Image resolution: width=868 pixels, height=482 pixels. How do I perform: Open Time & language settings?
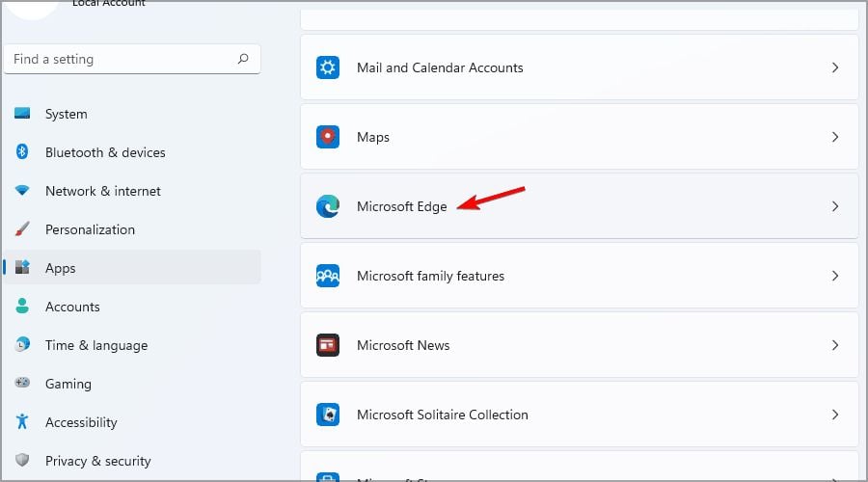click(95, 345)
